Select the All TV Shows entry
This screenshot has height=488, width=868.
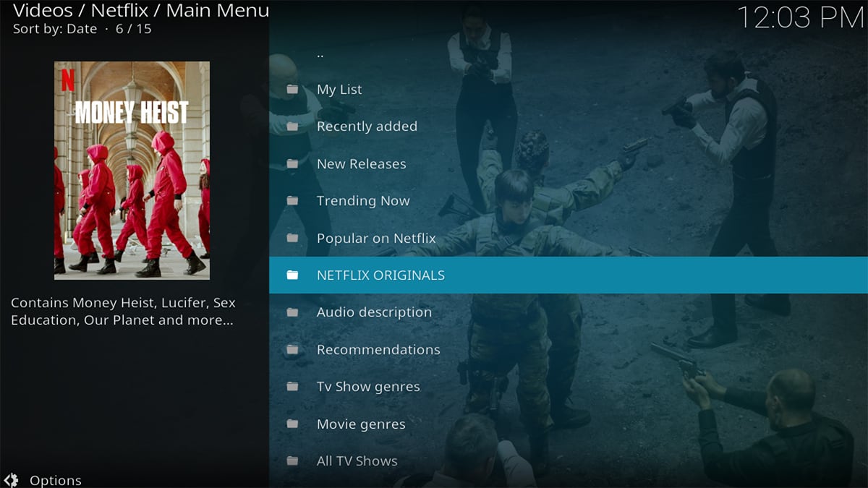pos(357,461)
